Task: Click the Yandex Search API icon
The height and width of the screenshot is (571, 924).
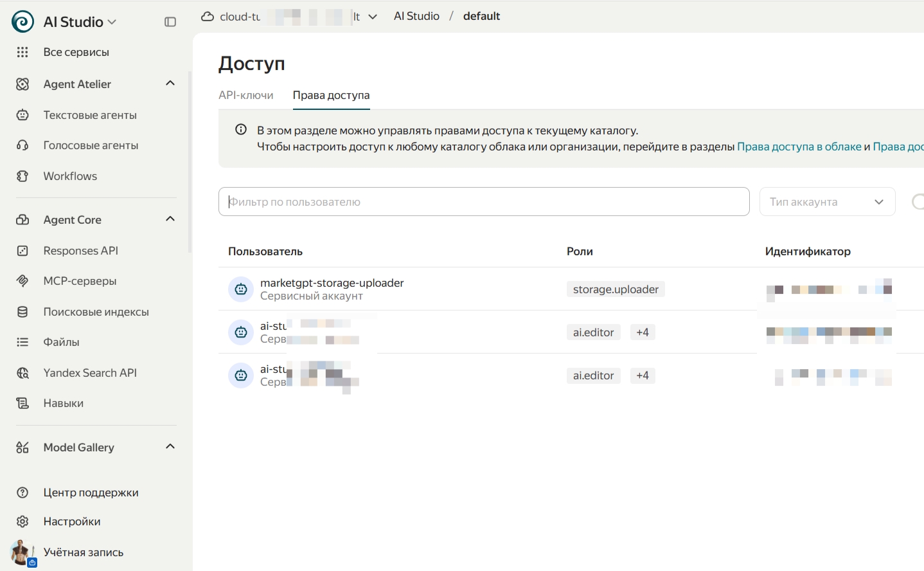Action: [x=22, y=373]
